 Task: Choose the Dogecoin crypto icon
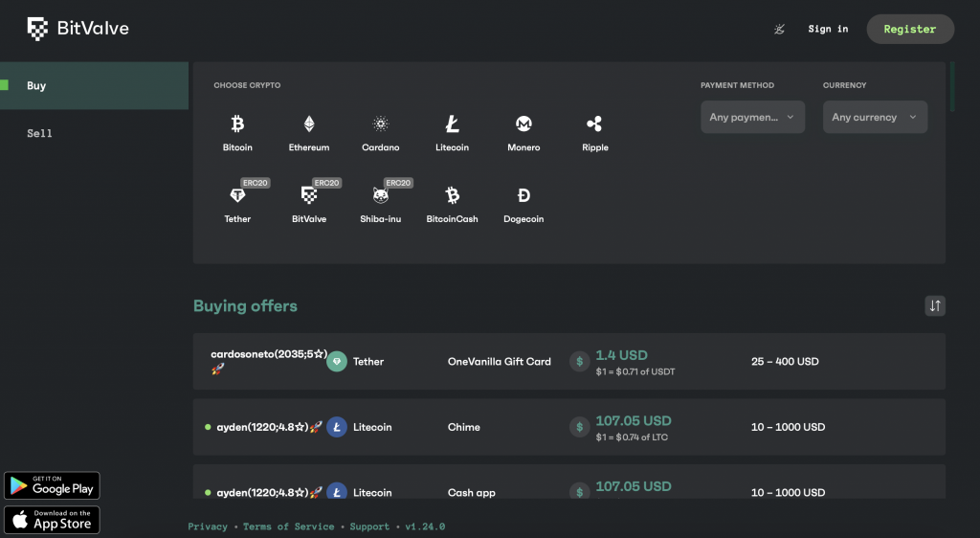tap(523, 195)
